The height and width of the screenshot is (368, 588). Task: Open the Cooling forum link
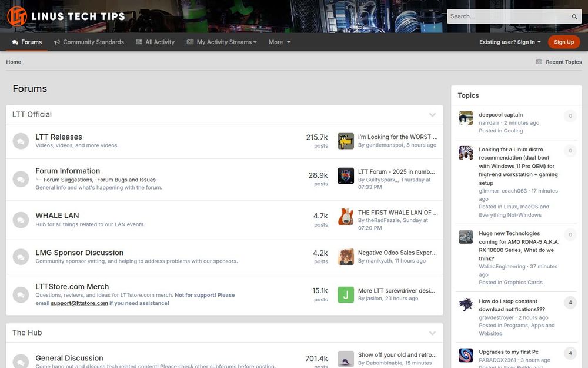[513, 131]
